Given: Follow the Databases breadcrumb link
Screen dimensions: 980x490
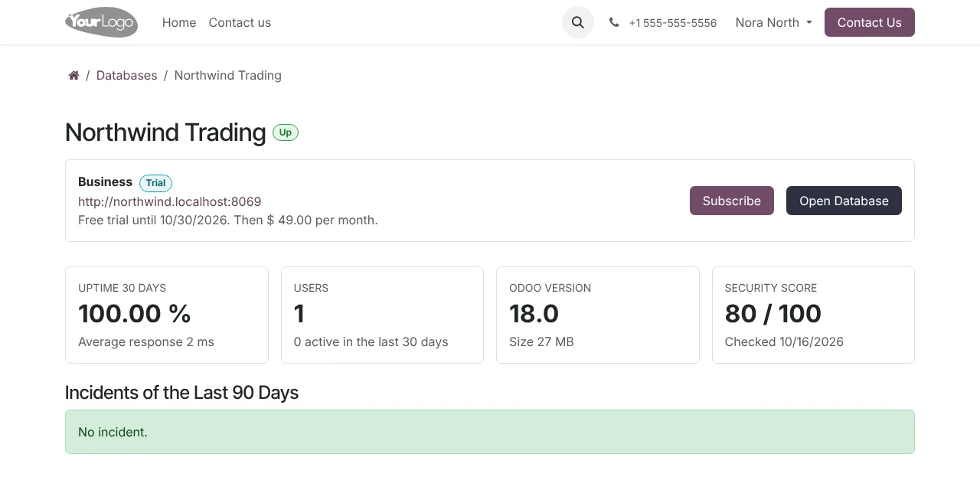Looking at the screenshot, I should point(126,75).
